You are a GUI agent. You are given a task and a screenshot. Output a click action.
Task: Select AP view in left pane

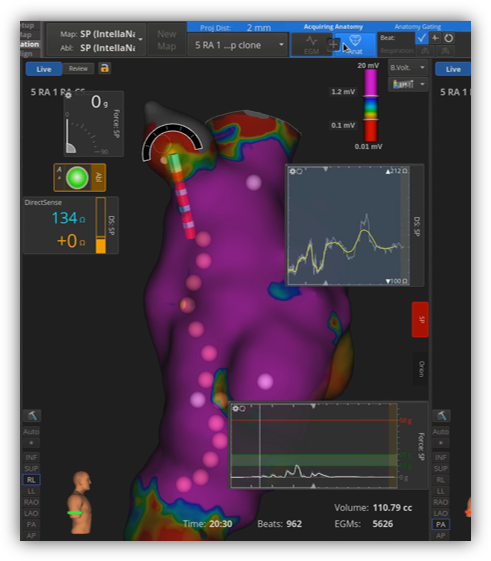click(31, 535)
